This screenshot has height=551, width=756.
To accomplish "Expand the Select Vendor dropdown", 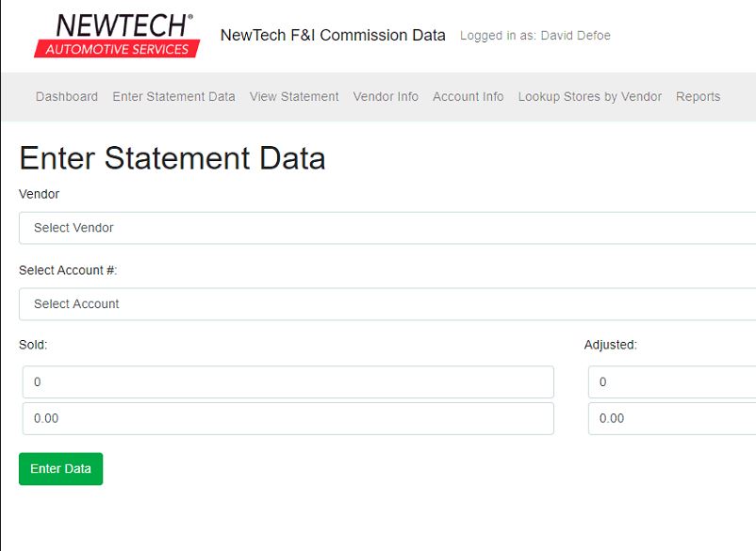I will [x=386, y=228].
